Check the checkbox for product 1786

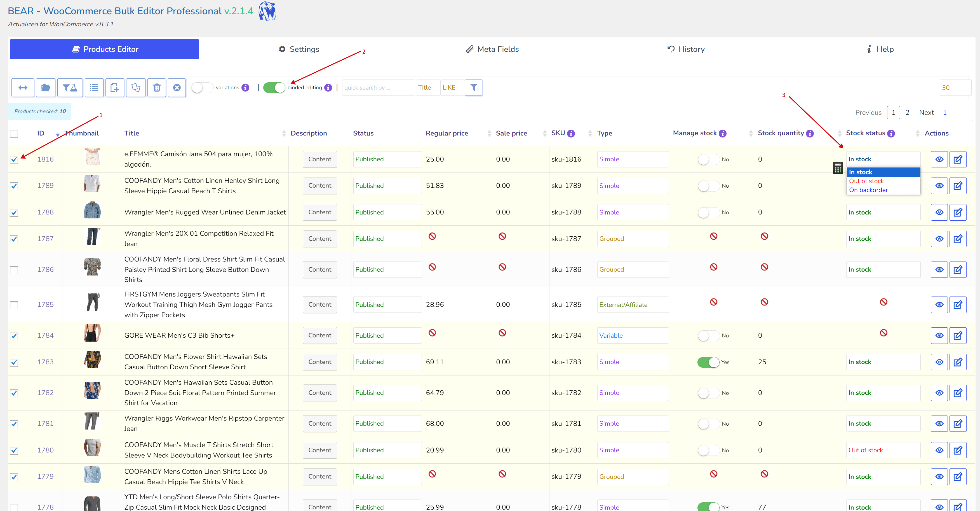(14, 270)
